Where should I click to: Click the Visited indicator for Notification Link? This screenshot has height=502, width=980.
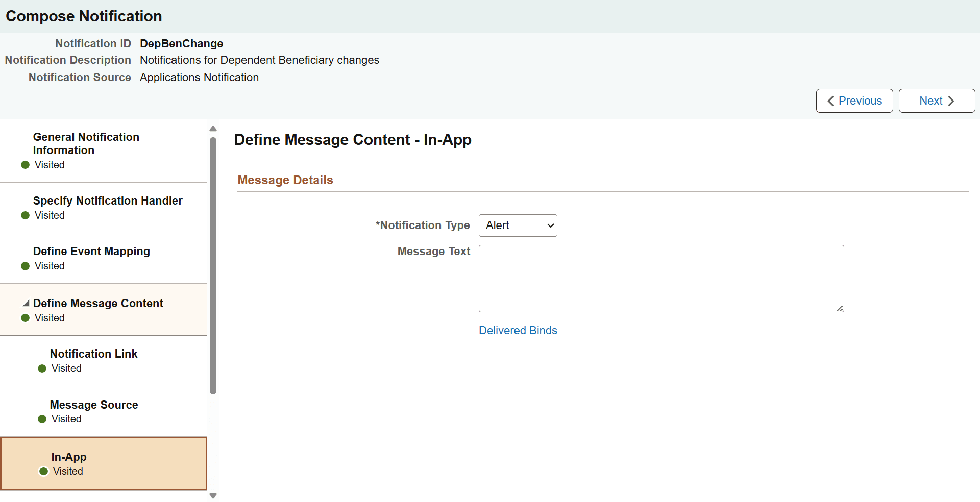point(43,368)
